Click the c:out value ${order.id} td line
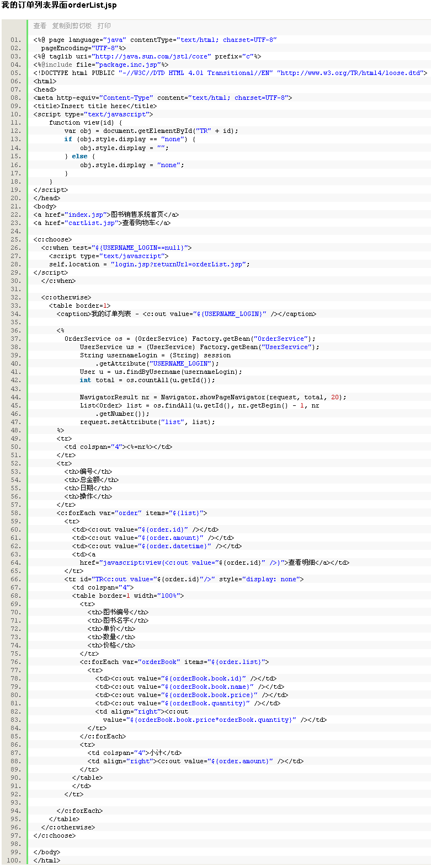This screenshot has width=431, height=868. (145, 529)
